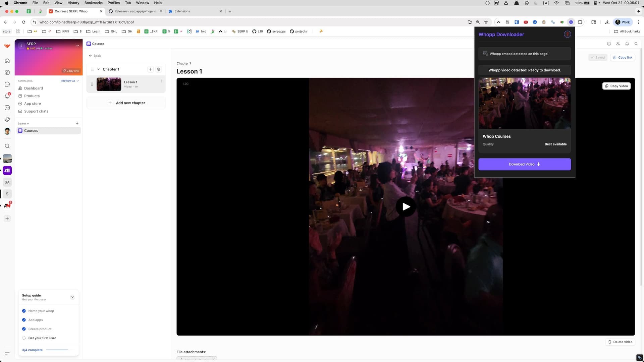Check the Get your first user step
The height and width of the screenshot is (362, 644).
[x=24, y=338]
